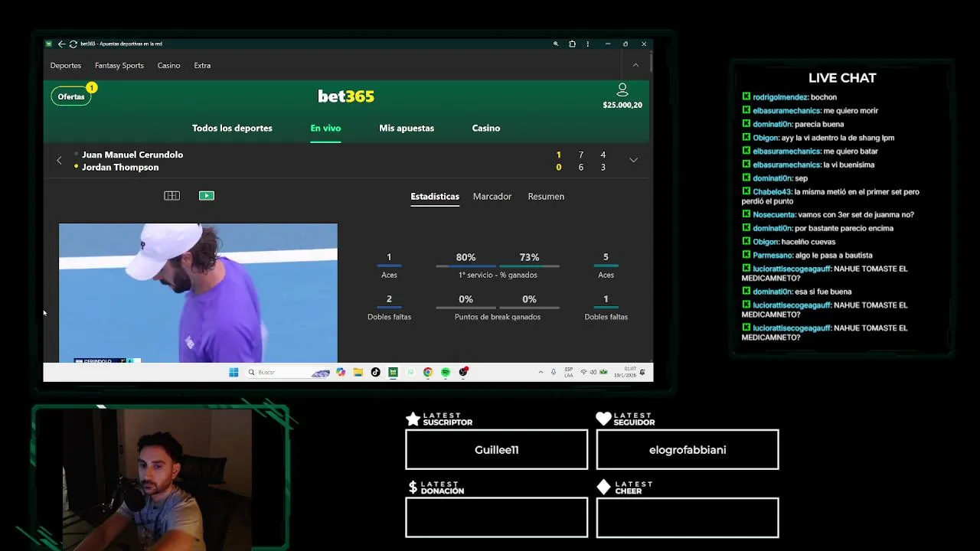The image size is (980, 551).
Task: Open the zoom magnifier in title bar
Action: pos(556,44)
